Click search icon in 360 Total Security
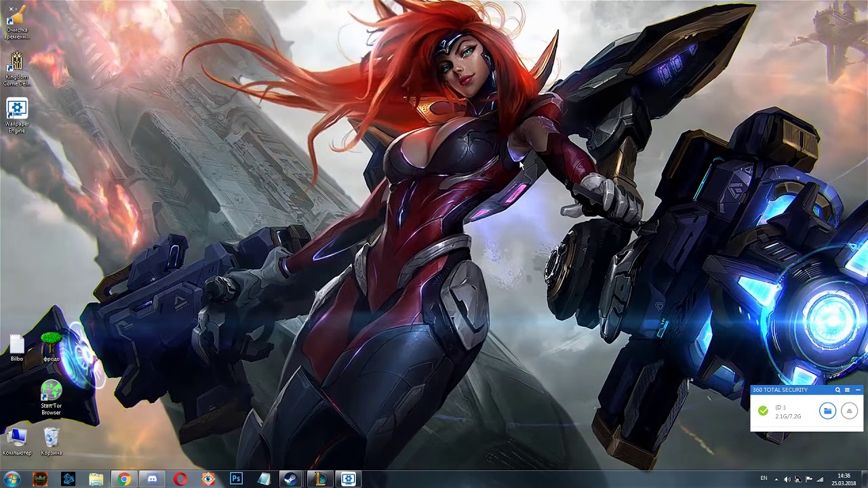The width and height of the screenshot is (868, 488). click(837, 390)
